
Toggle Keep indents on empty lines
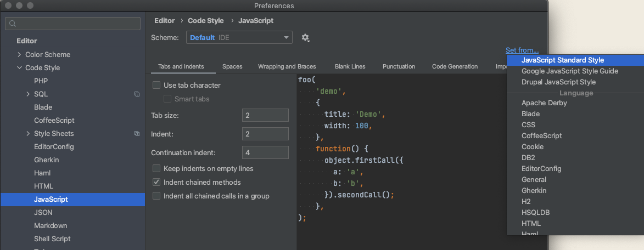[x=156, y=168]
